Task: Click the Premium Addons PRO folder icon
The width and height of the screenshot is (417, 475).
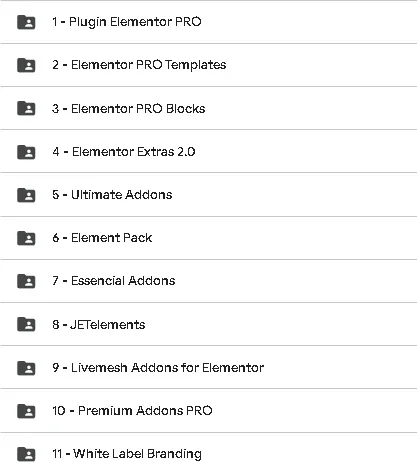Action: 26,411
